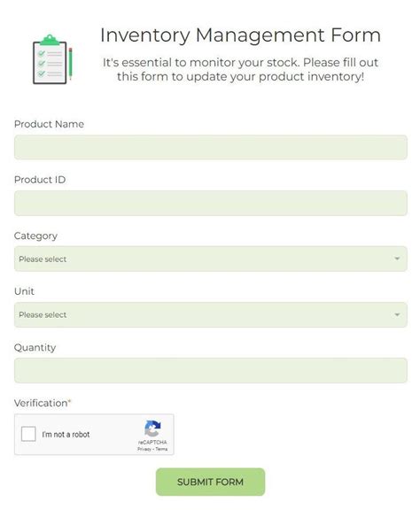
Task: Focus the Quantity input field
Action: 211,370
